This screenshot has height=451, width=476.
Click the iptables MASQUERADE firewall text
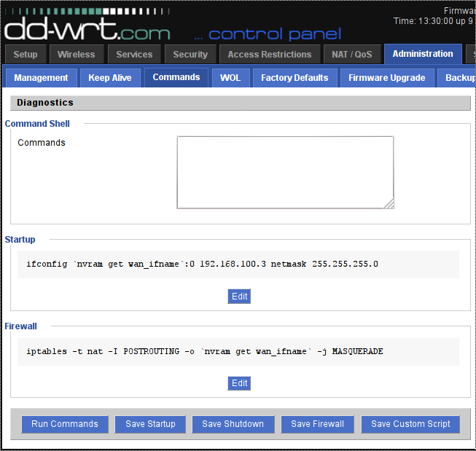(x=205, y=351)
